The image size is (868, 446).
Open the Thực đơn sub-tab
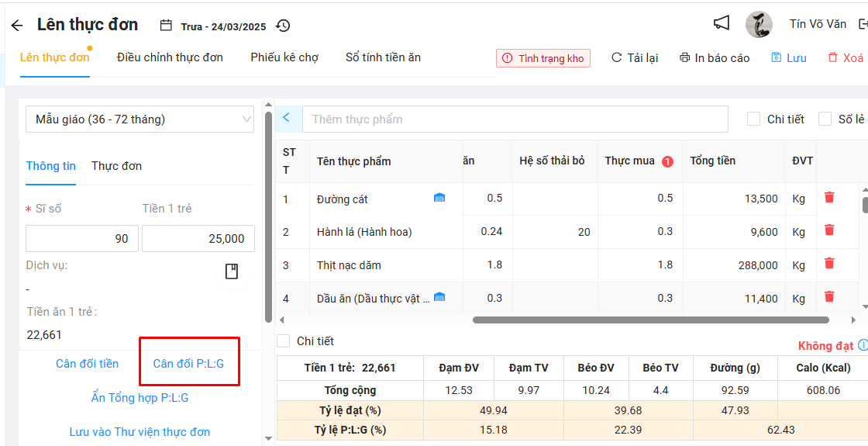click(116, 166)
